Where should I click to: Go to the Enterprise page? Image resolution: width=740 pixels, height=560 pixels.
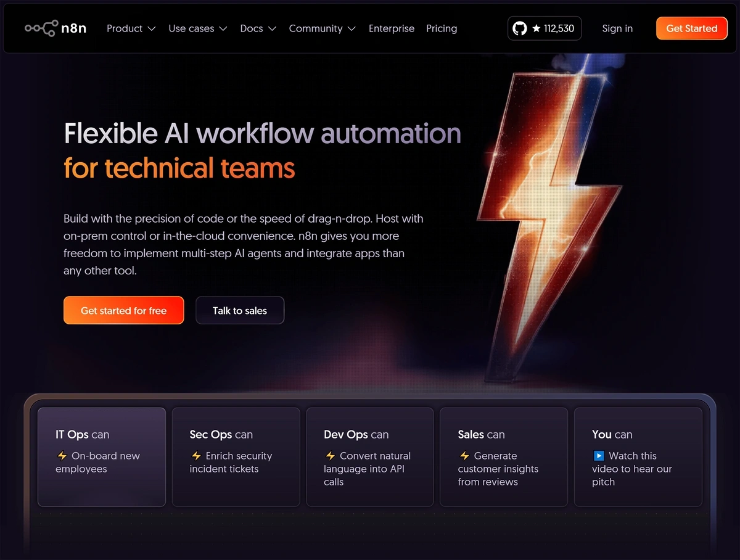click(x=392, y=28)
